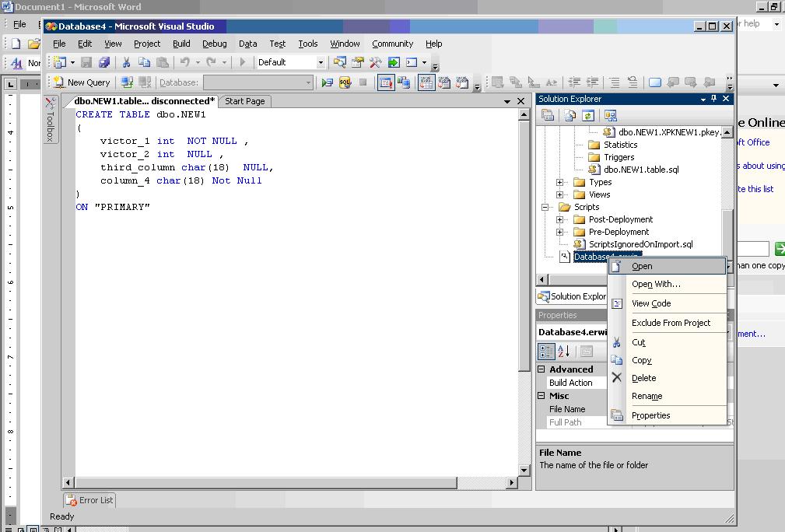Screen dimensions: 785x532
Task: Click the Execute SQL green arrow icon
Action: click(x=328, y=82)
